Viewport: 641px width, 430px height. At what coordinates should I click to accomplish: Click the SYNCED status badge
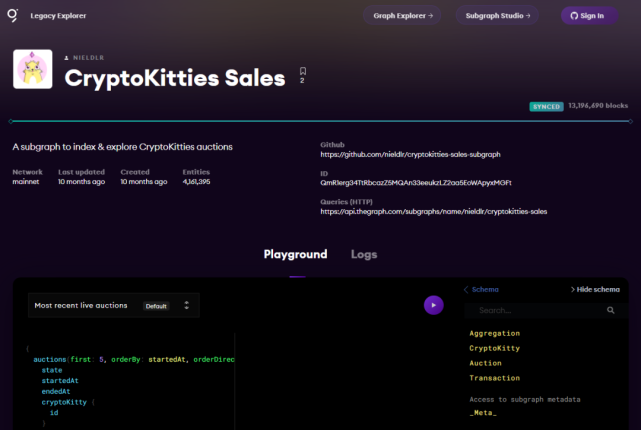tap(545, 105)
